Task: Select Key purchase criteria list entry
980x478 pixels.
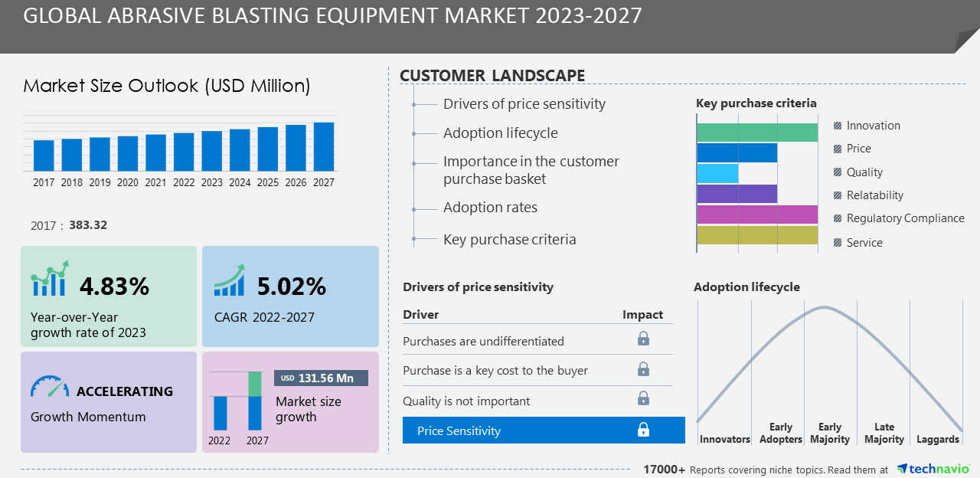Action: (x=509, y=240)
